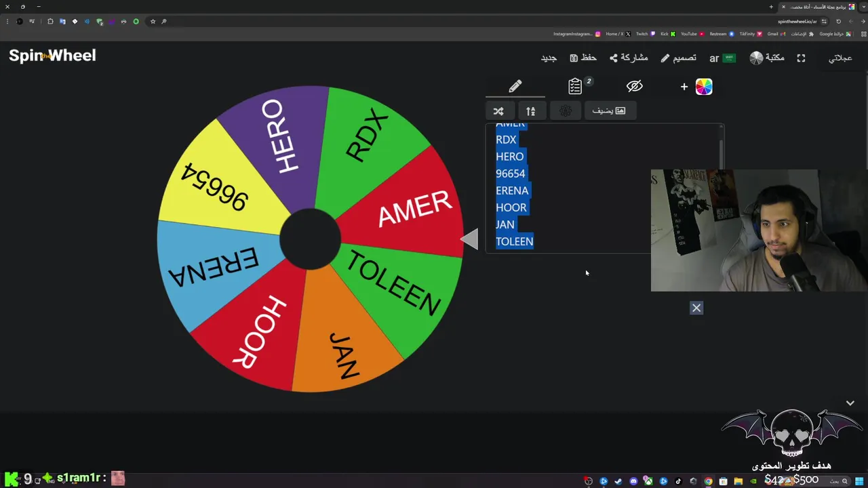The image size is (868, 488).
Task: Click the entries list scrollbar
Action: (x=721, y=156)
